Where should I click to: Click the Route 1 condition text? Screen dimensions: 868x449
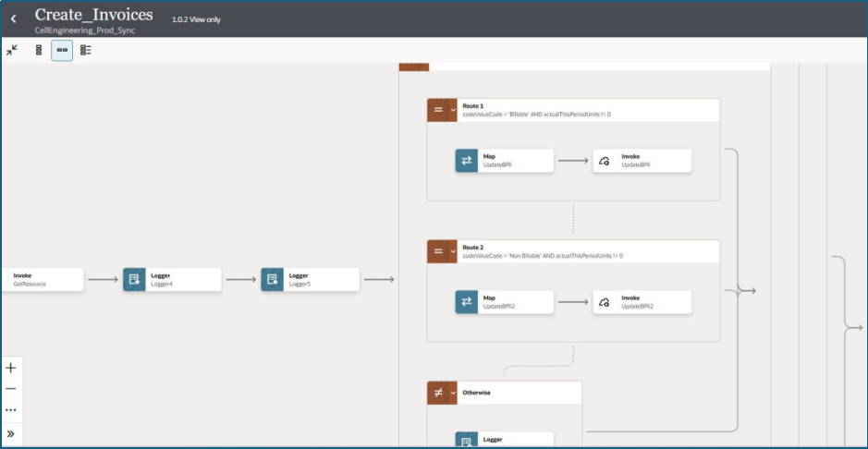[536, 114]
